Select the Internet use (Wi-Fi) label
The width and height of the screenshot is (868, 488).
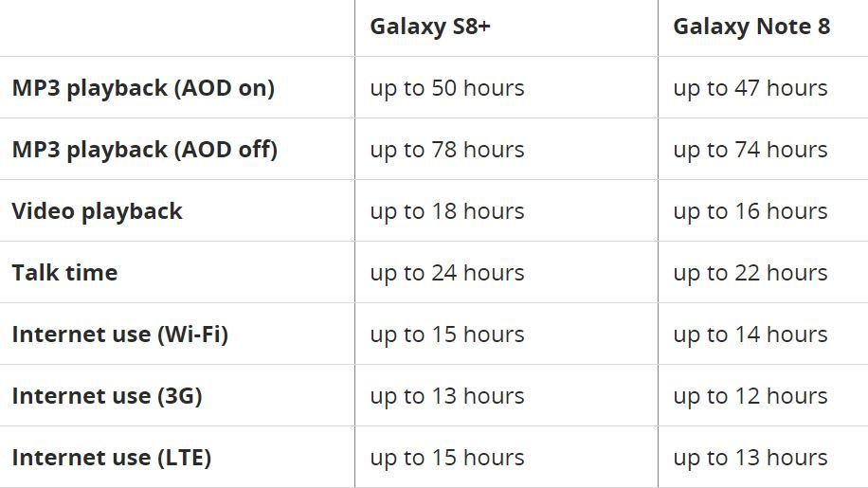pos(120,334)
